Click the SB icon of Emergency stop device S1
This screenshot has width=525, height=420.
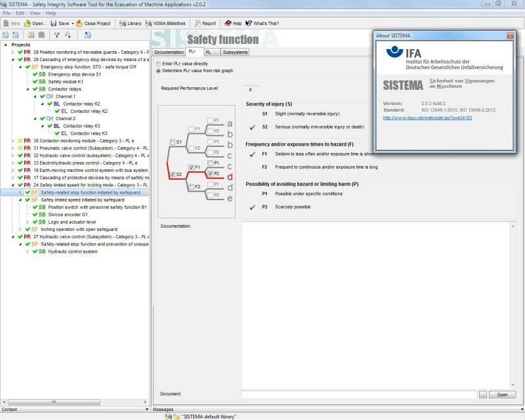click(42, 74)
